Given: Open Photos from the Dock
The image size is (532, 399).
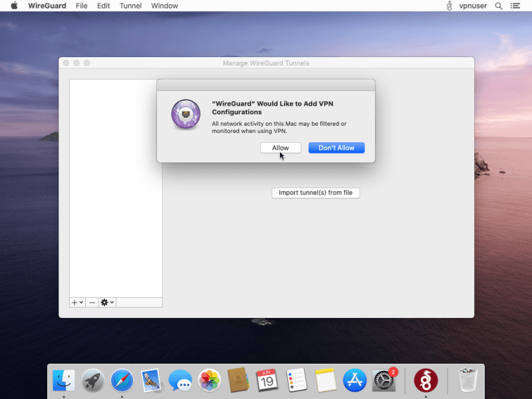Looking at the screenshot, I should [209, 380].
